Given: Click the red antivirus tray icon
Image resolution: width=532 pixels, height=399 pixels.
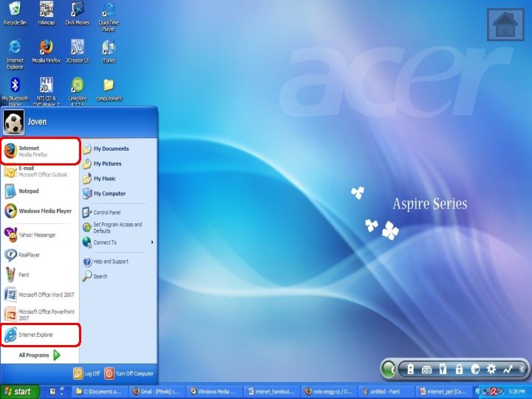Looking at the screenshot, I should pyautogui.click(x=494, y=392).
